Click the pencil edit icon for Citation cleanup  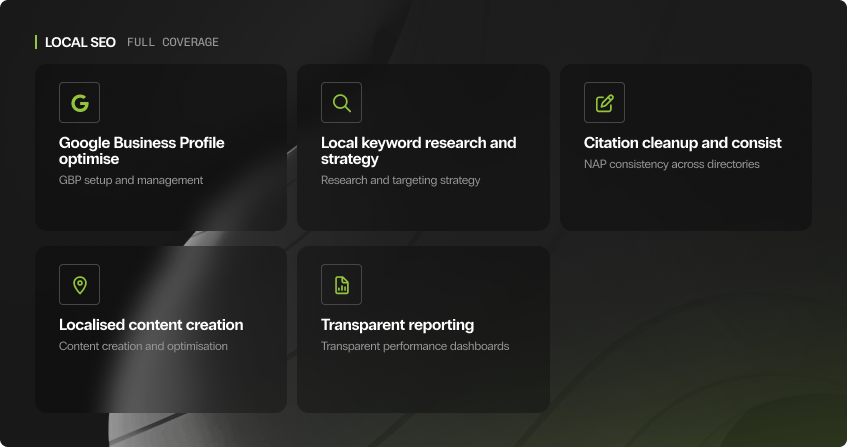click(x=604, y=103)
